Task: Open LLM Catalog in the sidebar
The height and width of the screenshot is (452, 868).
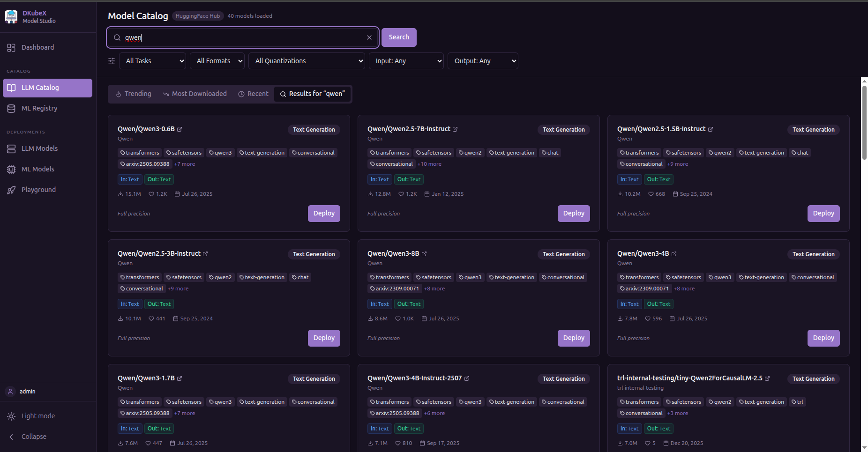Action: [48, 88]
